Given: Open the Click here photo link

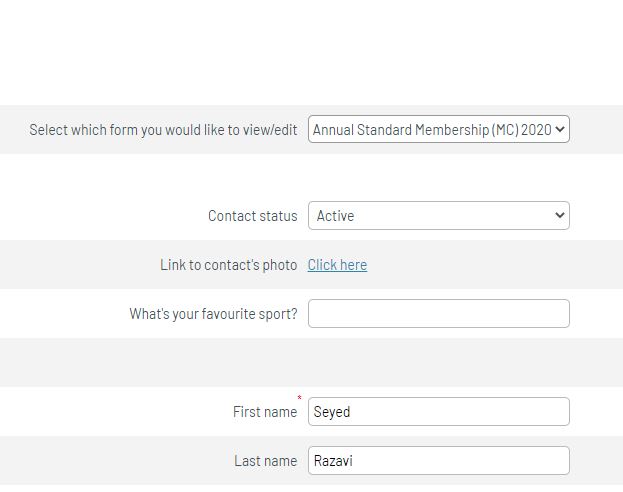Looking at the screenshot, I should [337, 265].
